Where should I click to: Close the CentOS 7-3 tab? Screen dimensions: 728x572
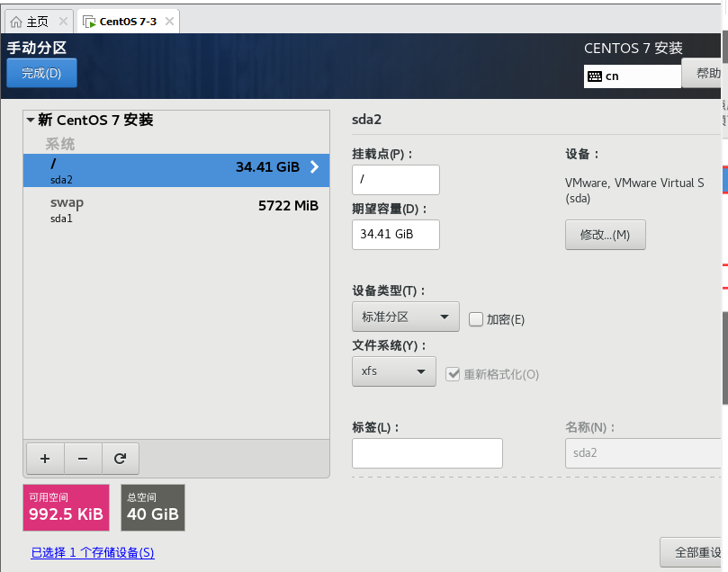click(x=169, y=22)
